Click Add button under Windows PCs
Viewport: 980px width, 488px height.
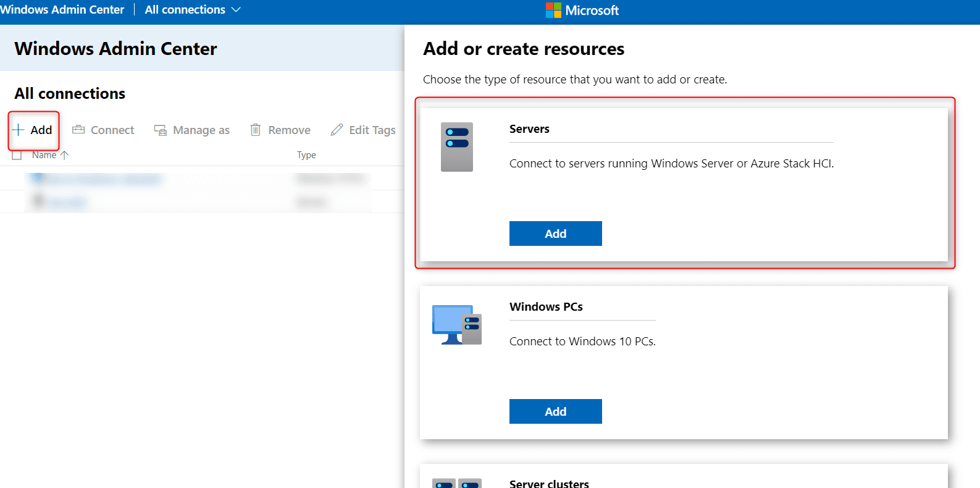pyautogui.click(x=556, y=411)
